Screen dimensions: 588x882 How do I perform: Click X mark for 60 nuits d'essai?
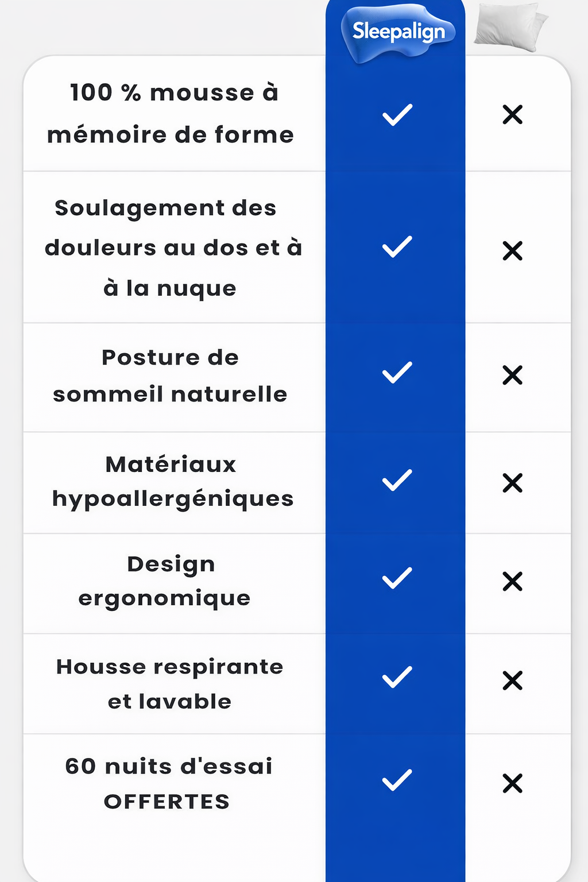pos(512,783)
